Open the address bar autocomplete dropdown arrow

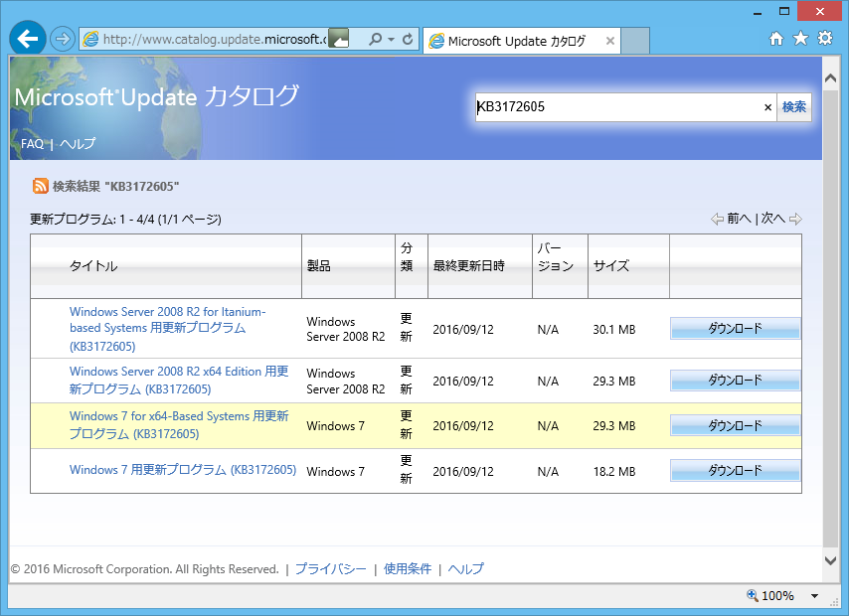click(391, 40)
